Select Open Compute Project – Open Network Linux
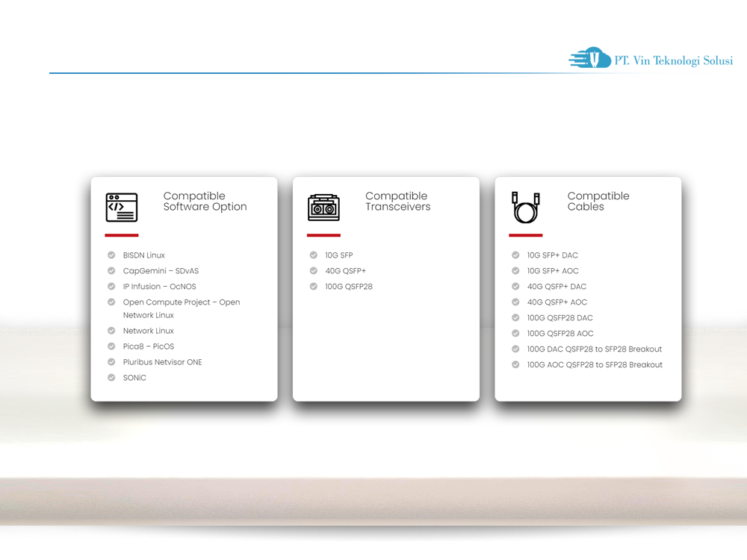 (182, 308)
